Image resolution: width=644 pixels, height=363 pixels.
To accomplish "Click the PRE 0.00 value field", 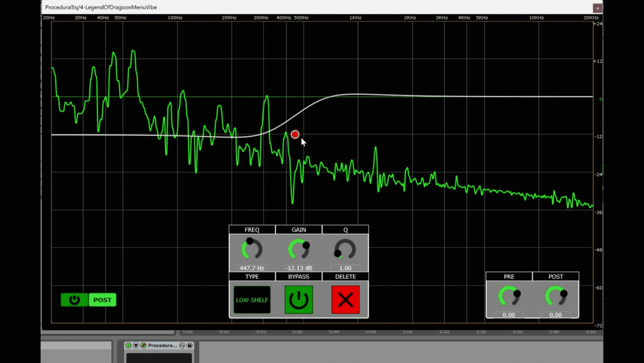I will (x=509, y=315).
